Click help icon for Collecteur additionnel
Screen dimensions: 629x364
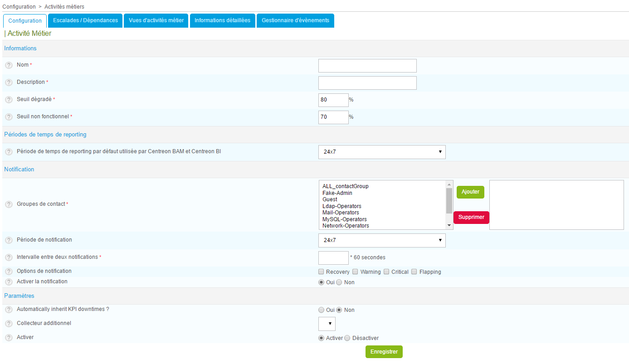click(9, 324)
